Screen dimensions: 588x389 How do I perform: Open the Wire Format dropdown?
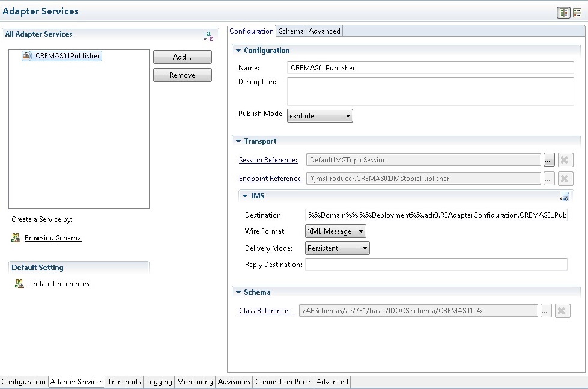335,231
